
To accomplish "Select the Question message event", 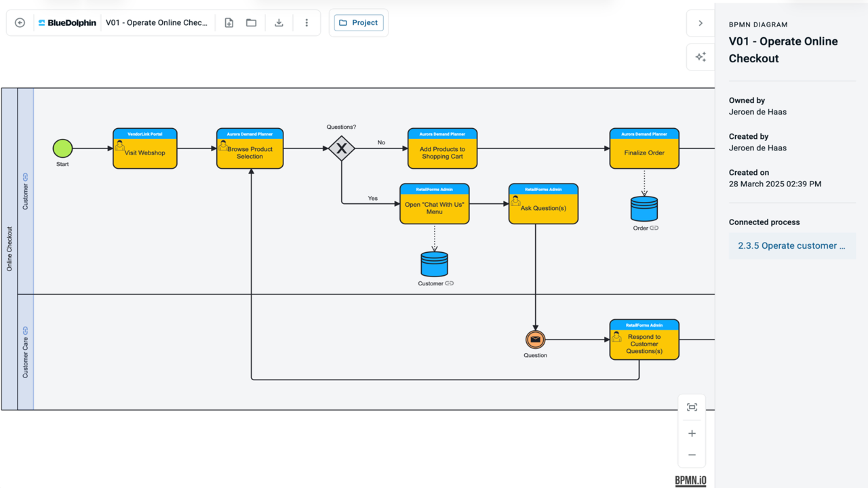I will tap(535, 340).
